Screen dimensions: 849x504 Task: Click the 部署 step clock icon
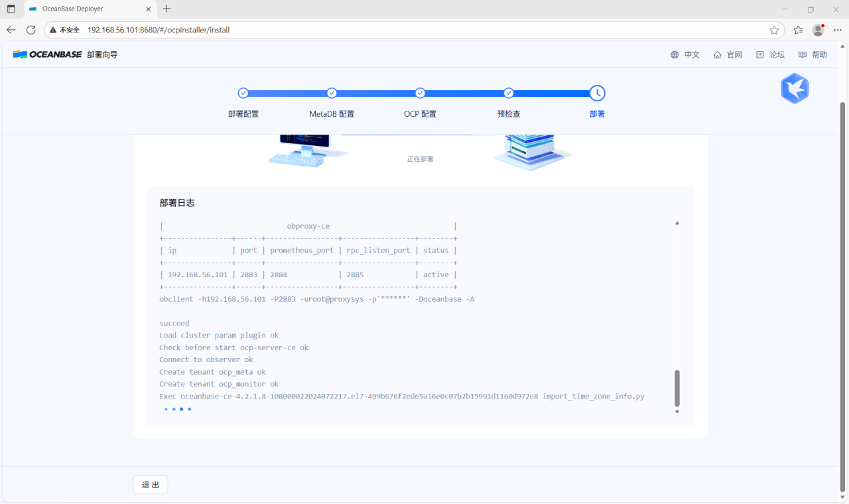[x=597, y=94]
